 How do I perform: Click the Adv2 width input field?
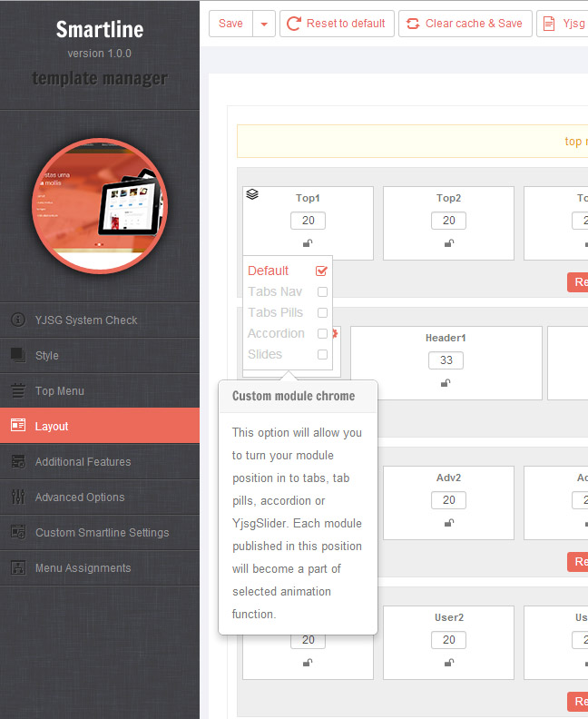coord(448,500)
